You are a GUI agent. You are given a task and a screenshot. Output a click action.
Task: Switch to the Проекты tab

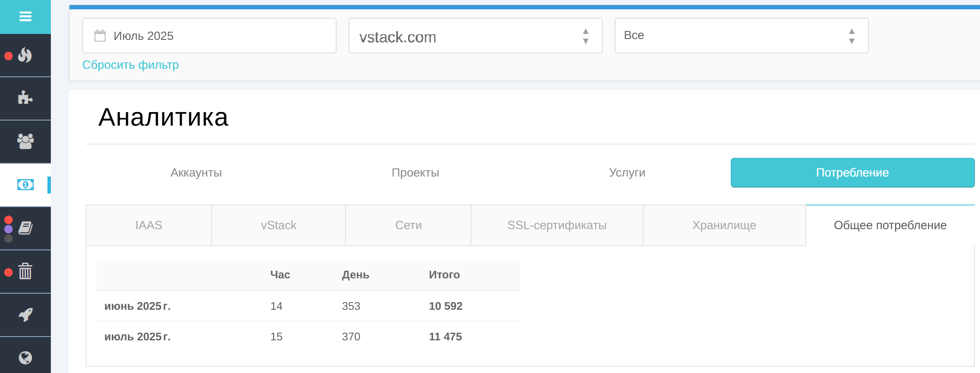tap(415, 173)
